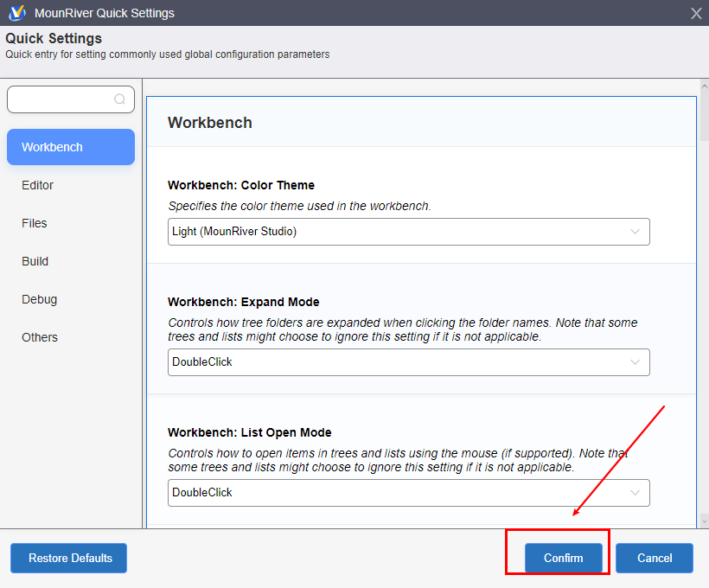The height and width of the screenshot is (588, 709).
Task: Open the Files settings category
Action: [35, 223]
